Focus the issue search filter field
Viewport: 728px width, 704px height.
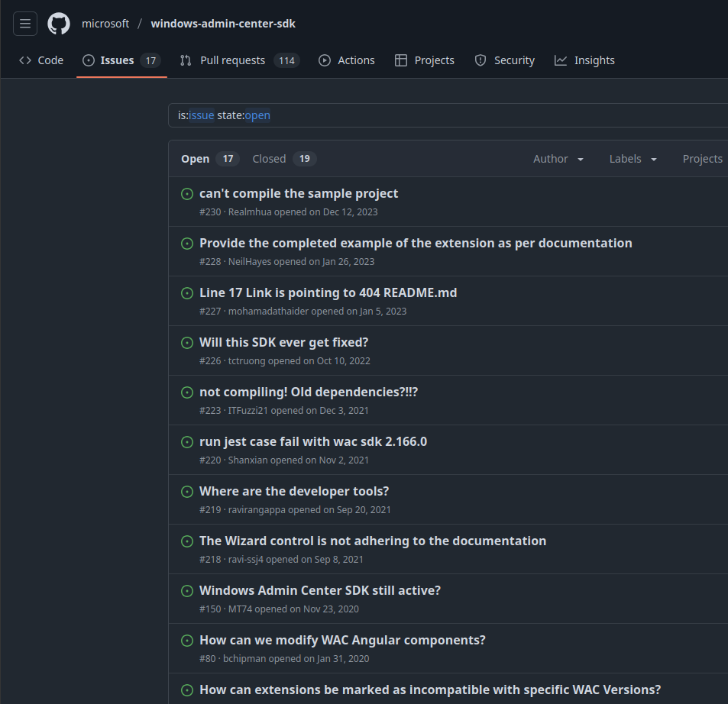(x=448, y=115)
